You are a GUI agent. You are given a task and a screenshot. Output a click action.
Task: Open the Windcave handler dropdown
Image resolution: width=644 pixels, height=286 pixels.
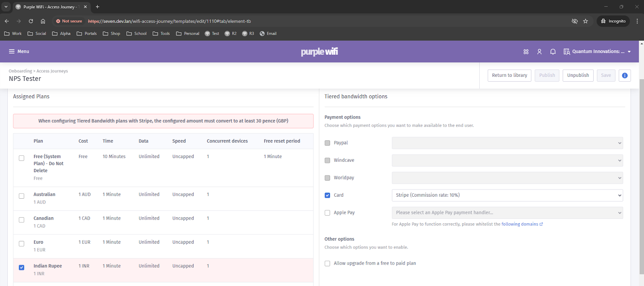click(507, 160)
